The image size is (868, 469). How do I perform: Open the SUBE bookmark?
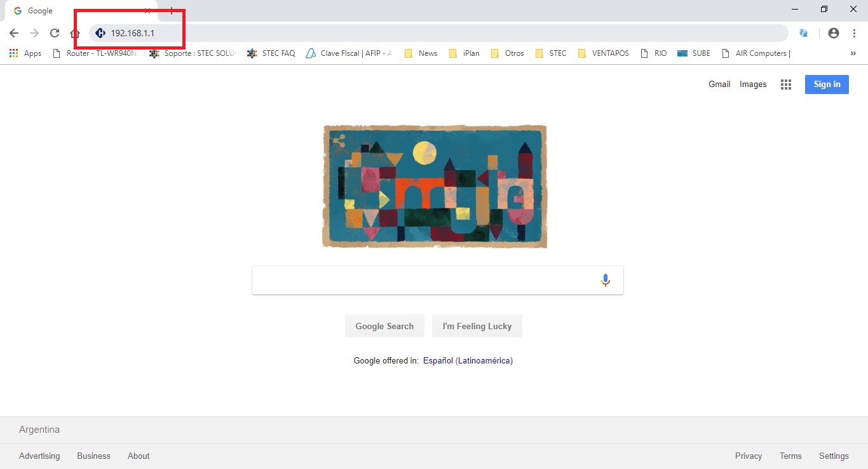click(x=694, y=53)
